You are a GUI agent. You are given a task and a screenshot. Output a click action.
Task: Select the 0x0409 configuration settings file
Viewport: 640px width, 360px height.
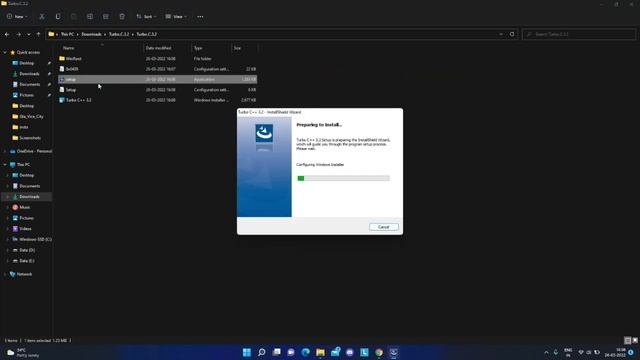pyautogui.click(x=157, y=69)
